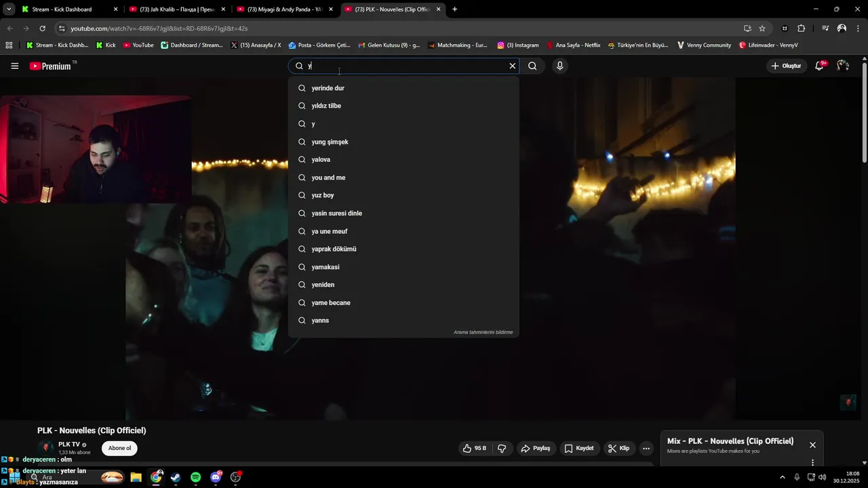Click the Oluştur create button
This screenshot has height=488, width=868.
coord(787,66)
